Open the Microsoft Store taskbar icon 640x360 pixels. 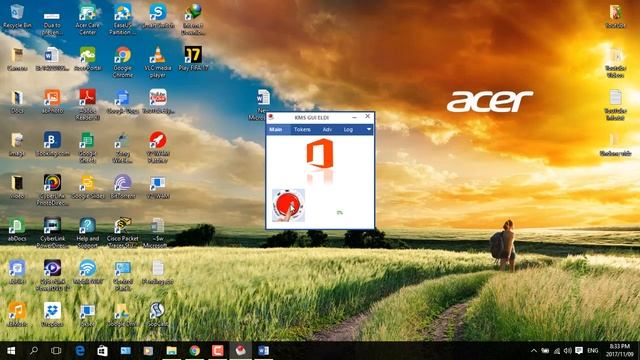click(x=102, y=351)
